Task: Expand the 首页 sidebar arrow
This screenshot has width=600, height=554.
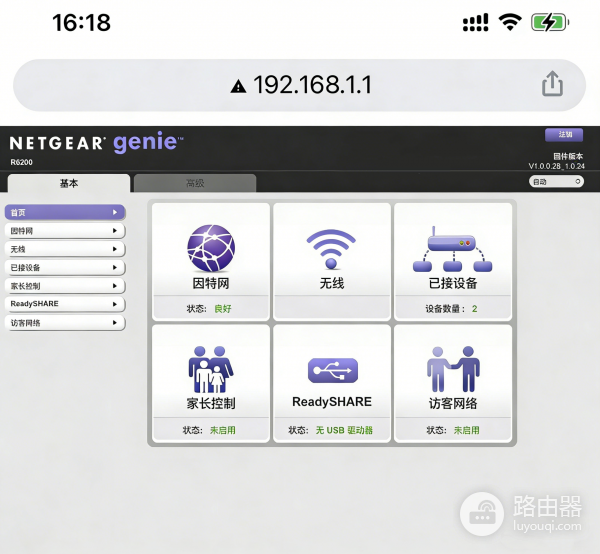Action: [115, 212]
